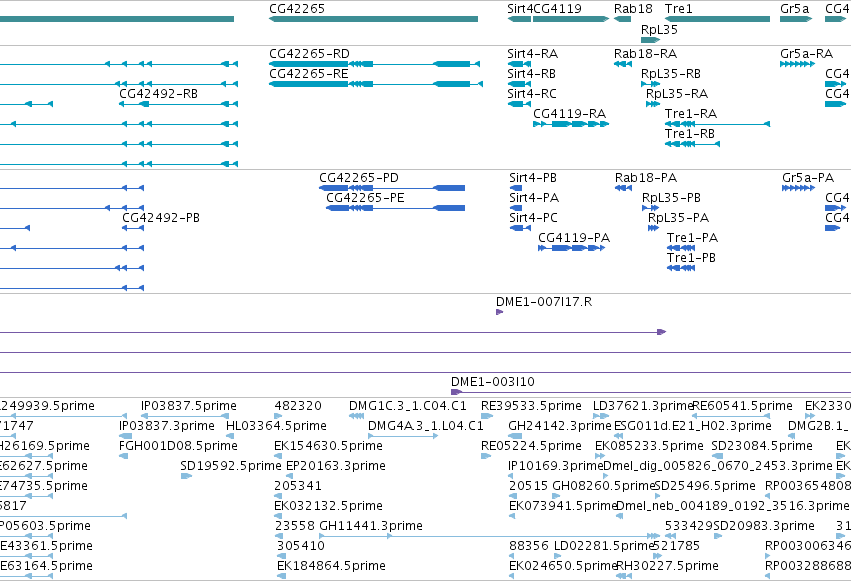Viewport: 851px width, 581px height.
Task: Open the 305410 feature label
Action: (x=301, y=545)
